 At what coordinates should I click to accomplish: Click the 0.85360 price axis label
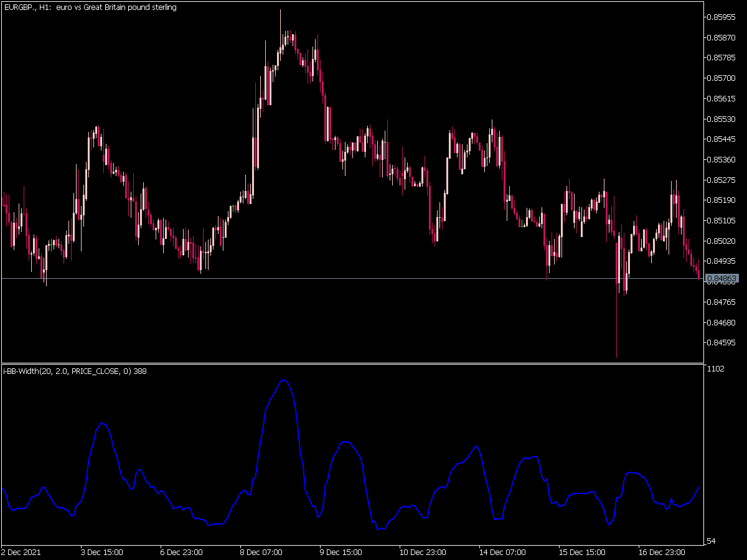tap(723, 159)
